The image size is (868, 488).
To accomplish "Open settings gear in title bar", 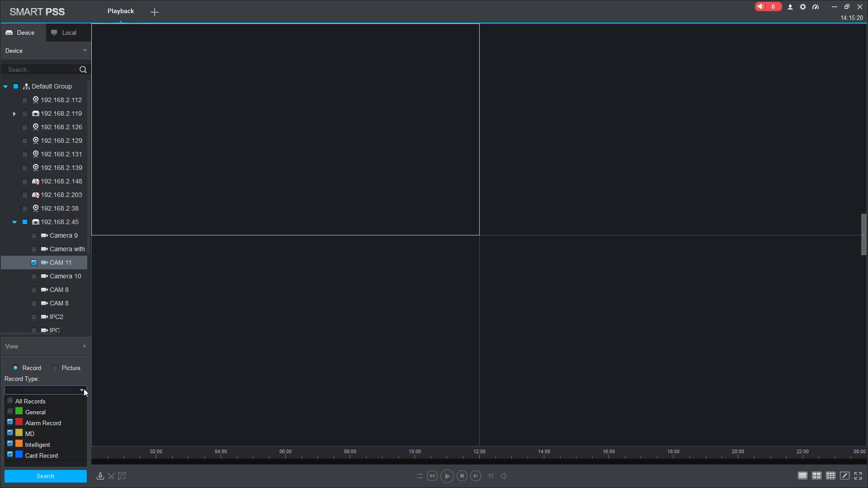I will tap(803, 7).
